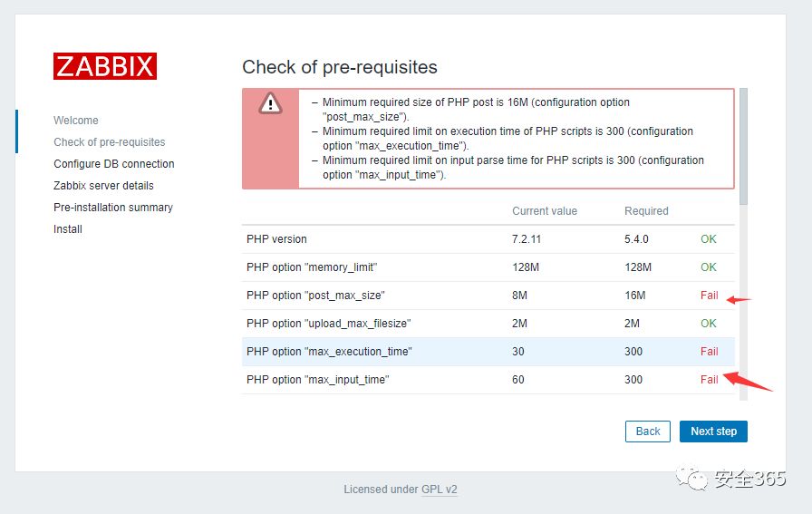
Task: Click the Back button
Action: [x=648, y=432]
